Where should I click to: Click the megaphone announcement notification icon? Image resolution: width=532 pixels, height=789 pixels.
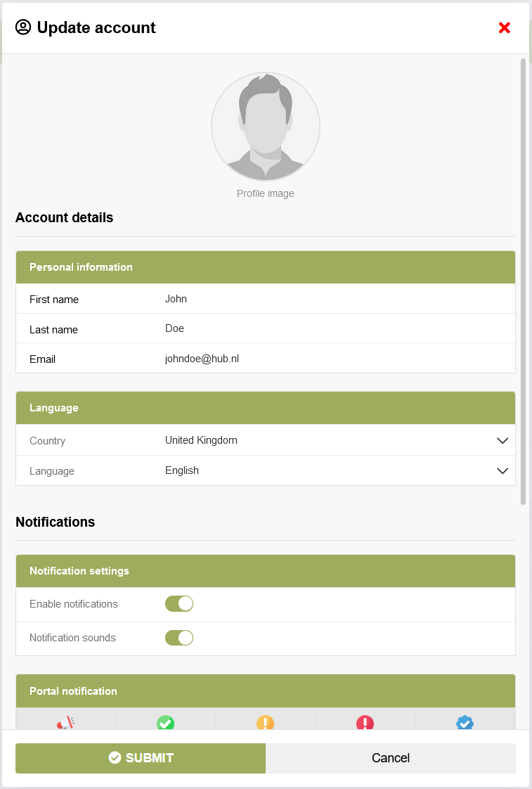tap(65, 722)
